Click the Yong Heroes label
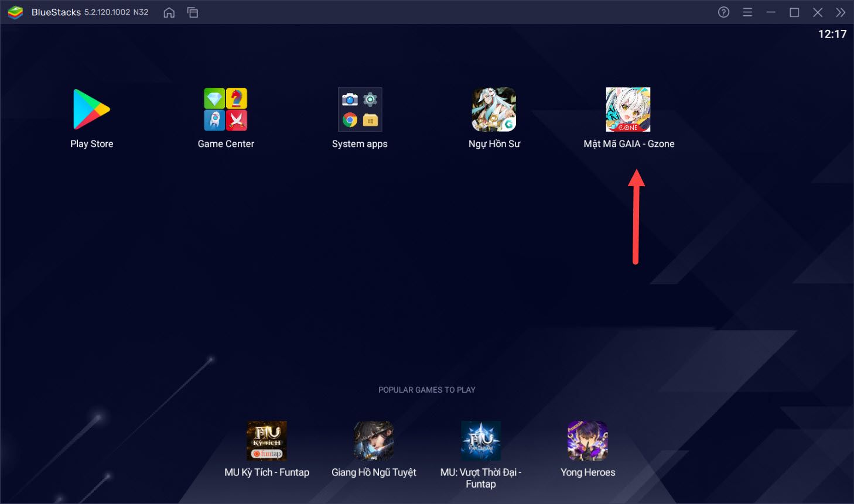854x504 pixels. coord(588,472)
